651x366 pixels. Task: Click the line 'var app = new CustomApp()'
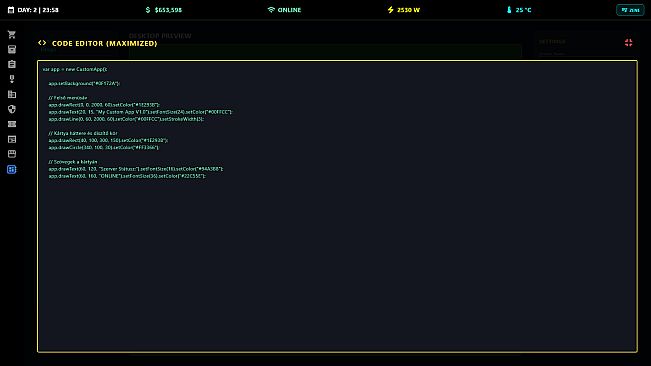pyautogui.click(x=75, y=69)
